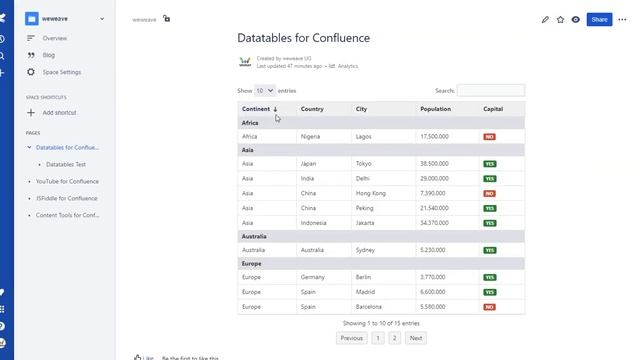Star this page as favorite

click(x=560, y=20)
